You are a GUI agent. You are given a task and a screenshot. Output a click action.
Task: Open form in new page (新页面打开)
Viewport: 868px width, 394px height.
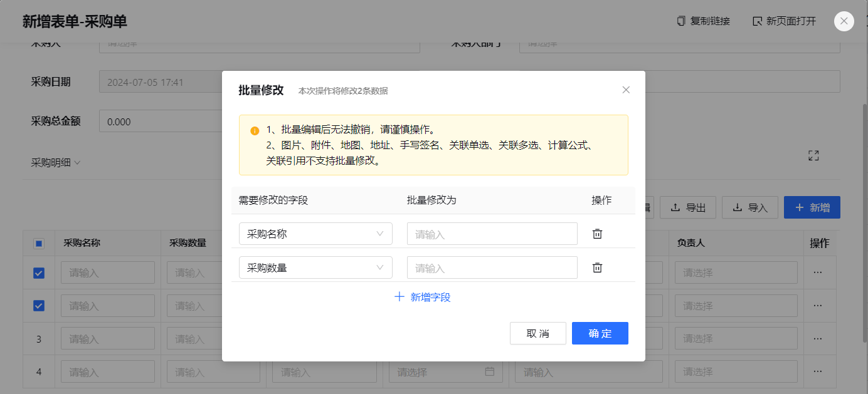[784, 21]
